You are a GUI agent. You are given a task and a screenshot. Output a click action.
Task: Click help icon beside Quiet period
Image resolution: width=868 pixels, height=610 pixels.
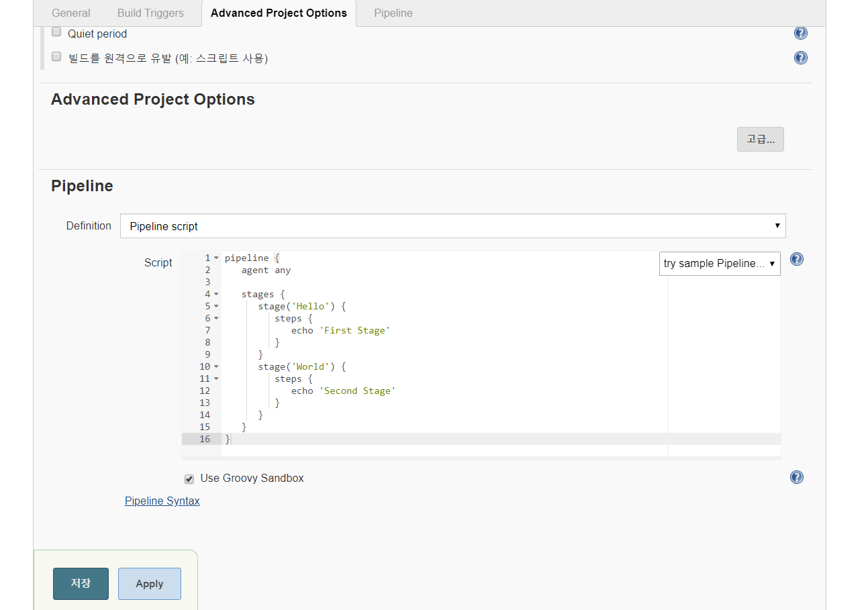800,34
